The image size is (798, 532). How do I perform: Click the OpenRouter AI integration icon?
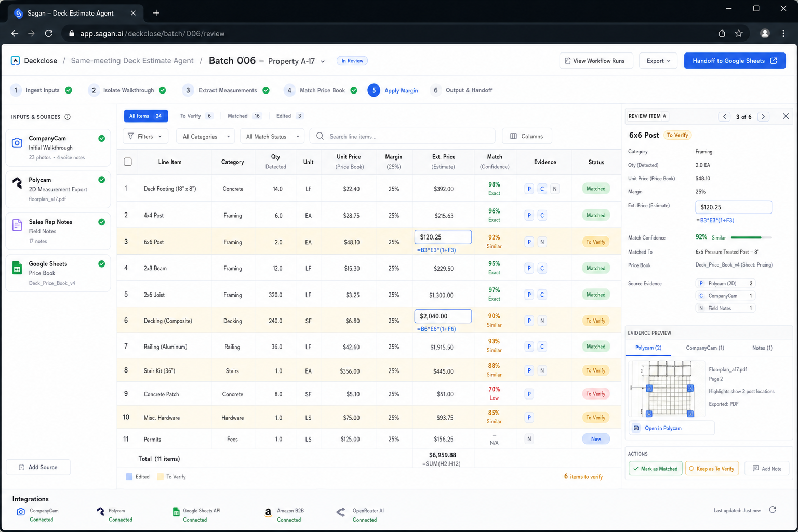tap(341, 512)
